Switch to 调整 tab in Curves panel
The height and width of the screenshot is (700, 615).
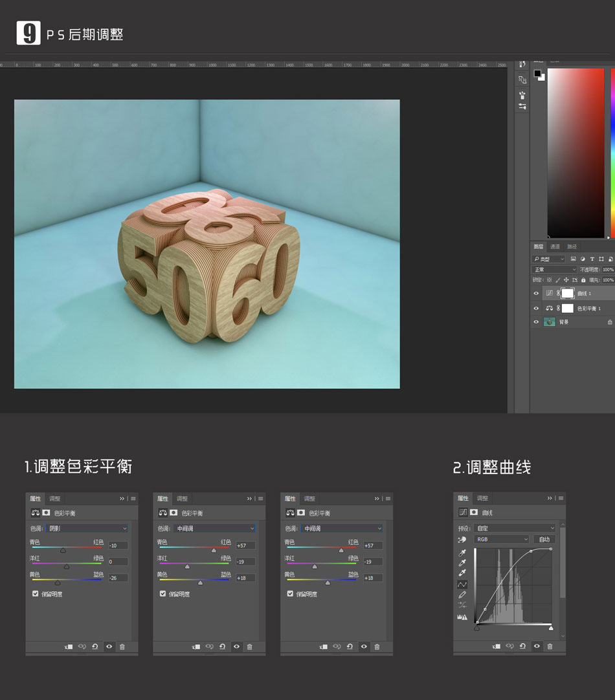point(482,498)
